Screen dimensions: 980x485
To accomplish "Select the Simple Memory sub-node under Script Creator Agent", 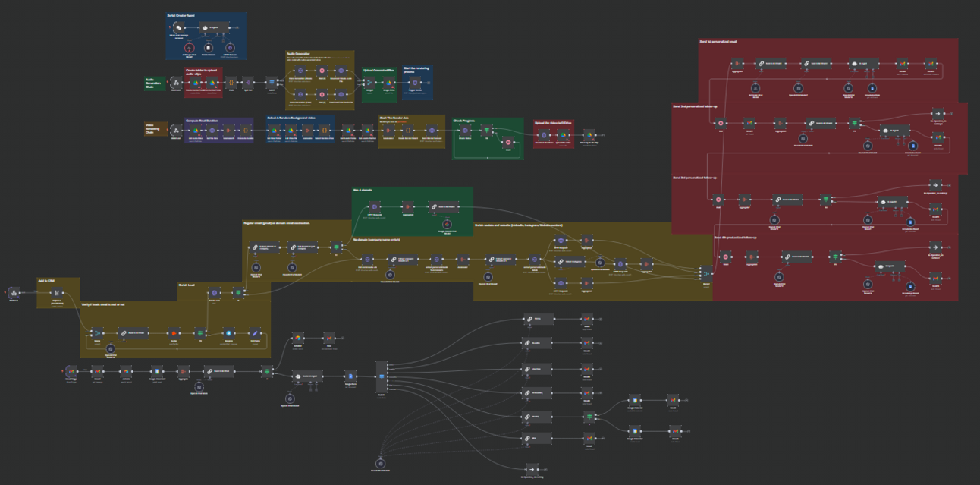I will pos(207,48).
